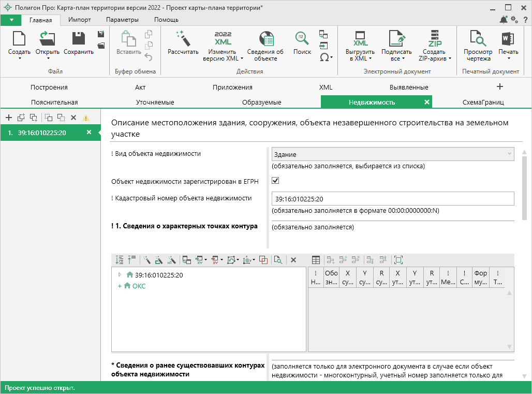Expand the 39:16:010225:20 tree node
The image size is (532, 394).
point(121,275)
